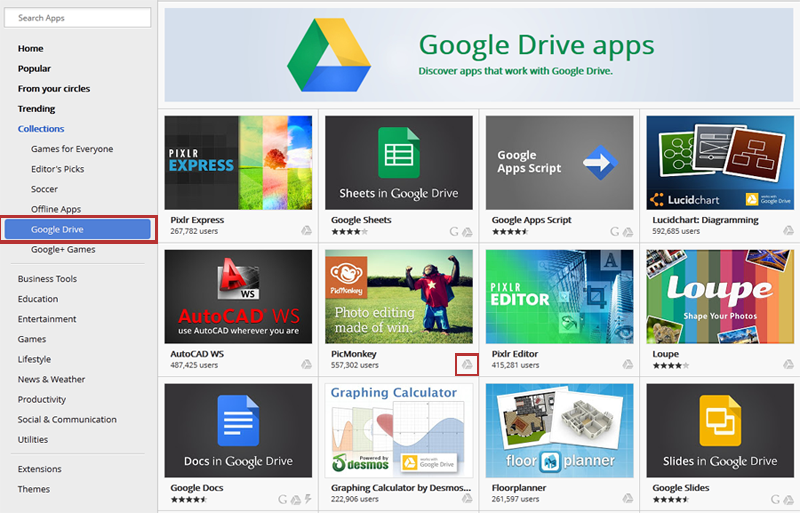Go to the Extensions section

[x=39, y=469]
